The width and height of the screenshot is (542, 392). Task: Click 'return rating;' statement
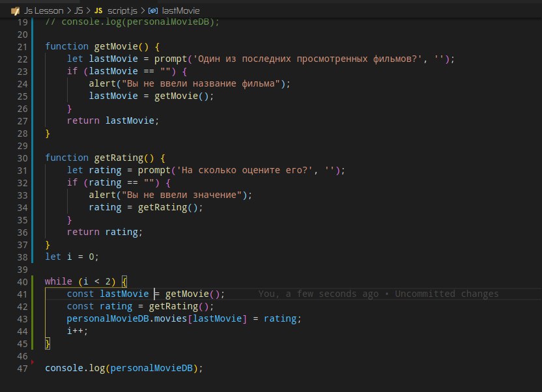(x=104, y=232)
